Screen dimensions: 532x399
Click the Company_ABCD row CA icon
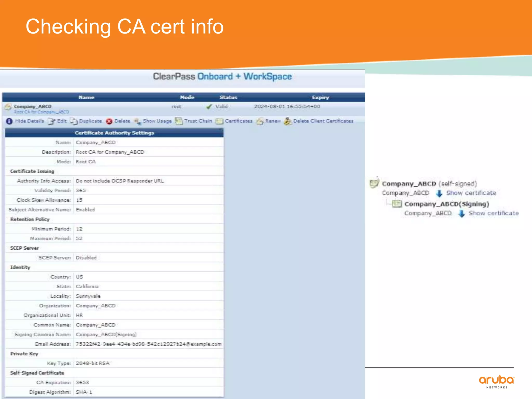pyautogui.click(x=8, y=107)
